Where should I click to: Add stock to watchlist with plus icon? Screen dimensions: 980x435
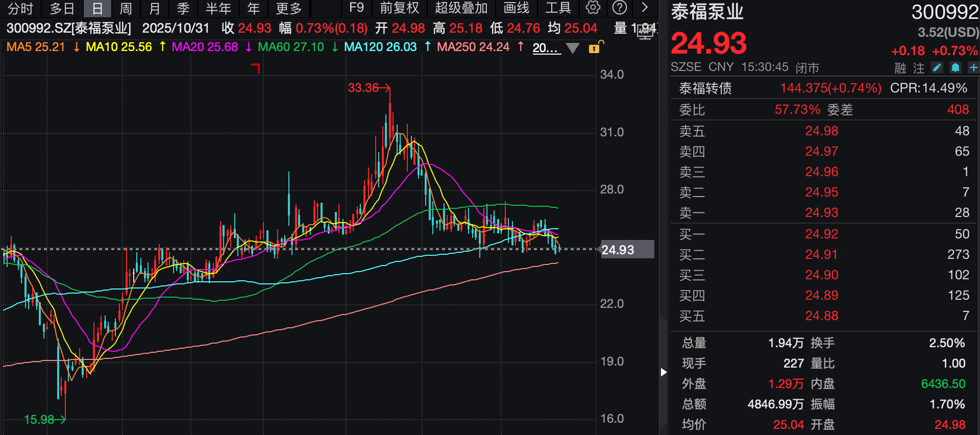tap(973, 67)
